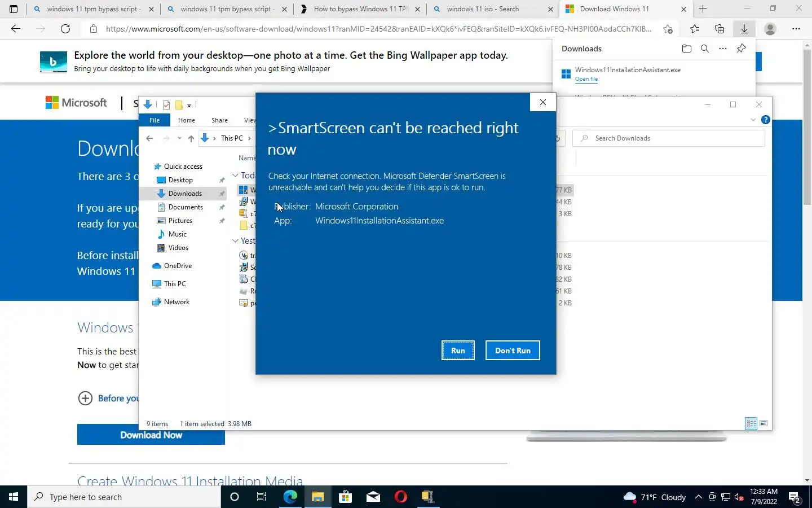Screen dimensions: 812x508
Task: Open File Explorer help icon
Action: (x=765, y=120)
